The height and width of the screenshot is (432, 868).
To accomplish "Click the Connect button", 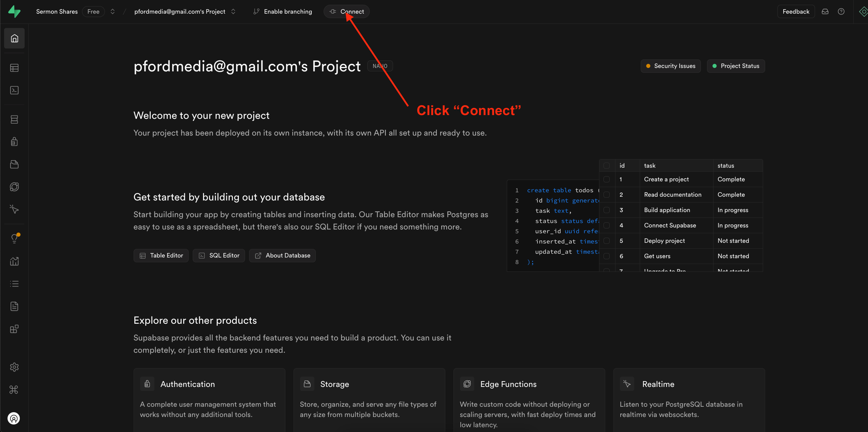I will pyautogui.click(x=346, y=11).
